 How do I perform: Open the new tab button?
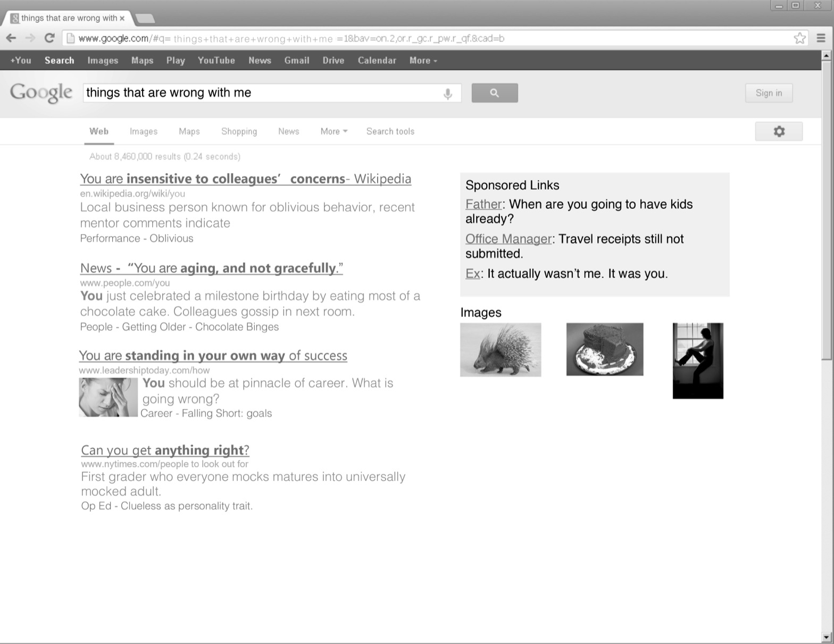click(145, 19)
